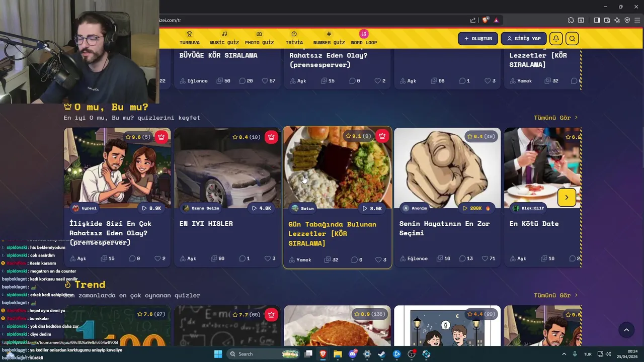Open Discord from the taskbar
The image size is (644, 362).
pyautogui.click(x=353, y=354)
